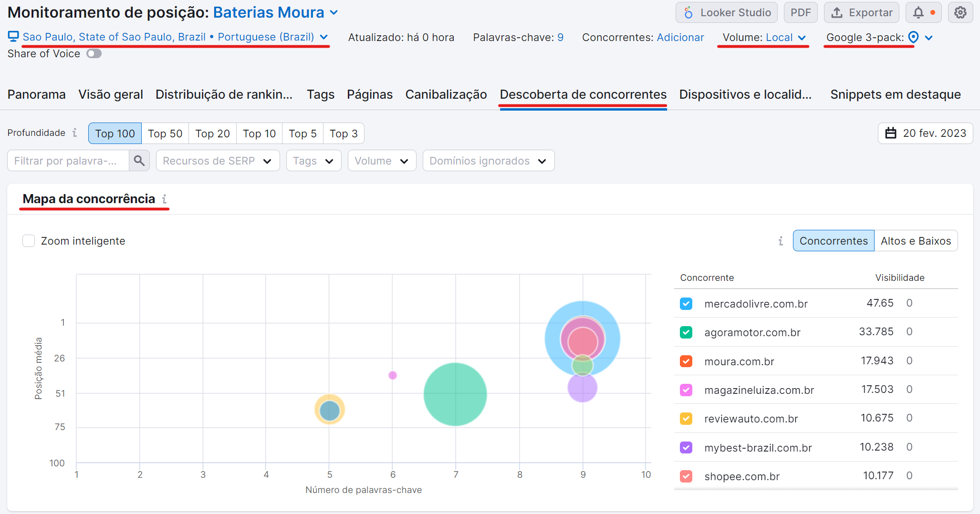Switch to the Canibalização tab
The height and width of the screenshot is (514, 980).
446,94
